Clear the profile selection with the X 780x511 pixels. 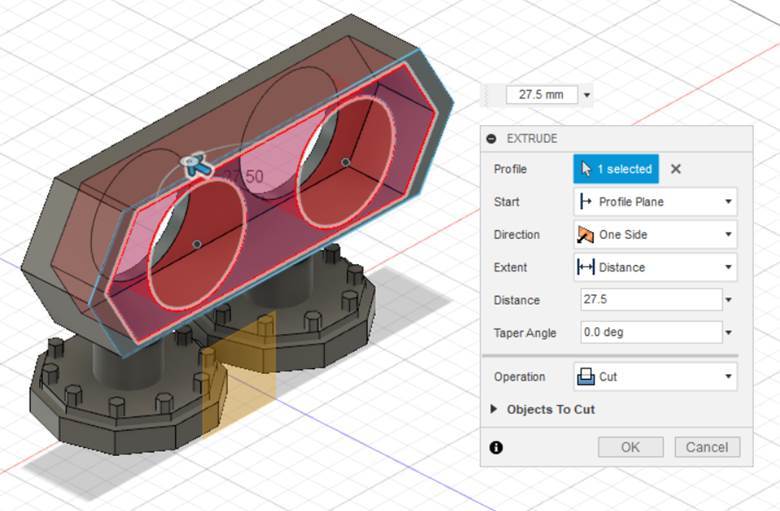[x=676, y=169]
